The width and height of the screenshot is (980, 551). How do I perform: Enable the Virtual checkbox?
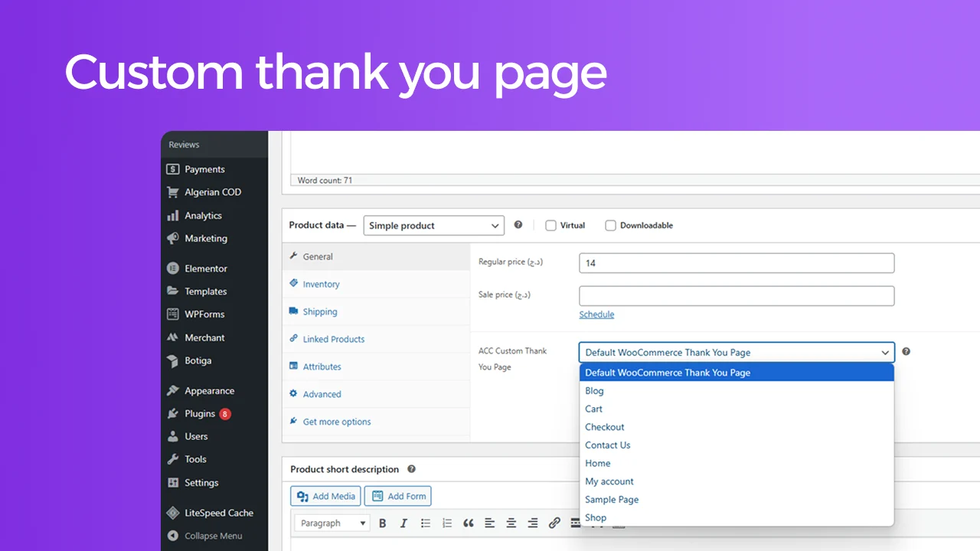[x=550, y=226]
